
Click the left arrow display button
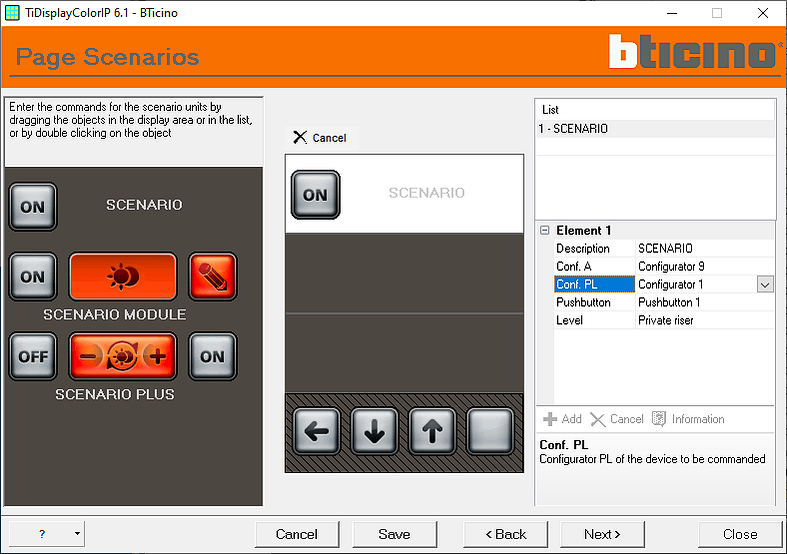317,431
